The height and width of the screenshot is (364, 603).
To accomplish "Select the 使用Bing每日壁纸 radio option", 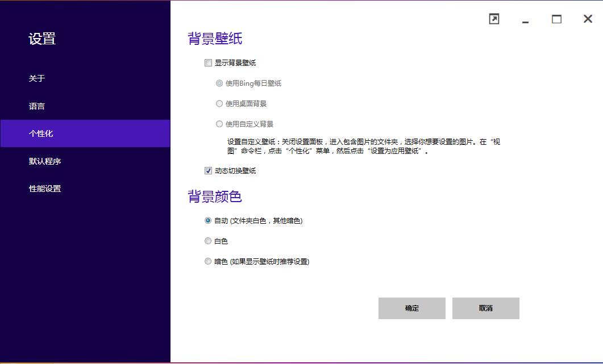I will coord(219,83).
